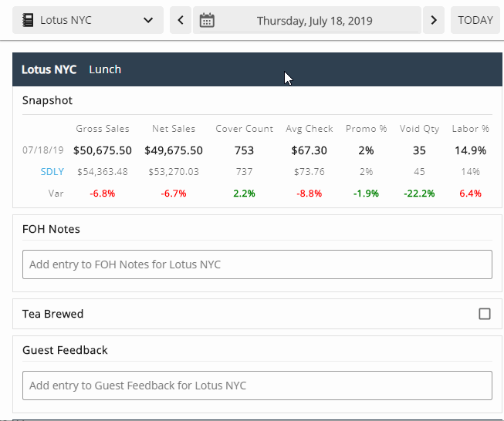Open the Thursday, July 18, 2019 date field
The width and height of the screenshot is (504, 421).
click(314, 20)
